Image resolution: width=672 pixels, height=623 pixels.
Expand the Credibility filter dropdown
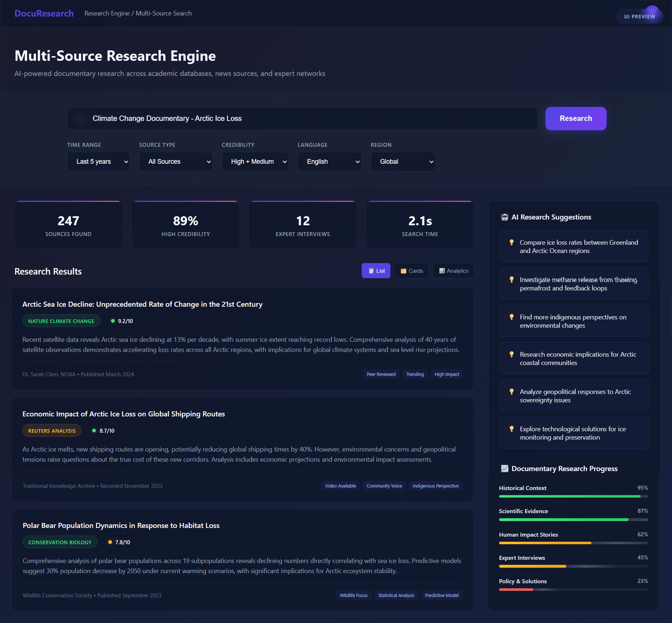[x=255, y=162]
